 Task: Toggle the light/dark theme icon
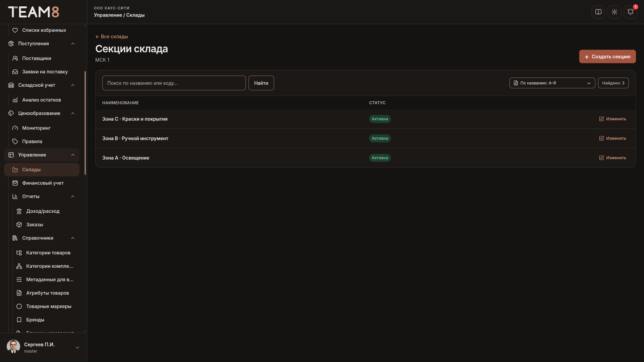(x=614, y=12)
